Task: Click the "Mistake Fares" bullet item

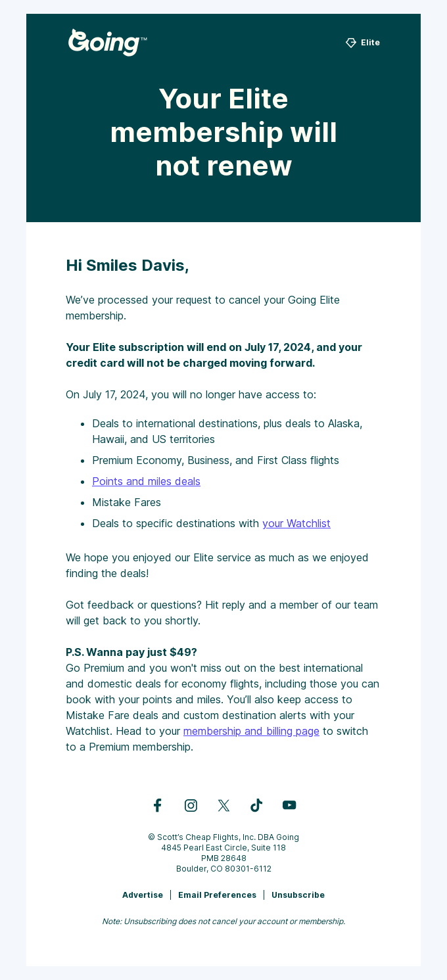Action: pyautogui.click(x=126, y=502)
